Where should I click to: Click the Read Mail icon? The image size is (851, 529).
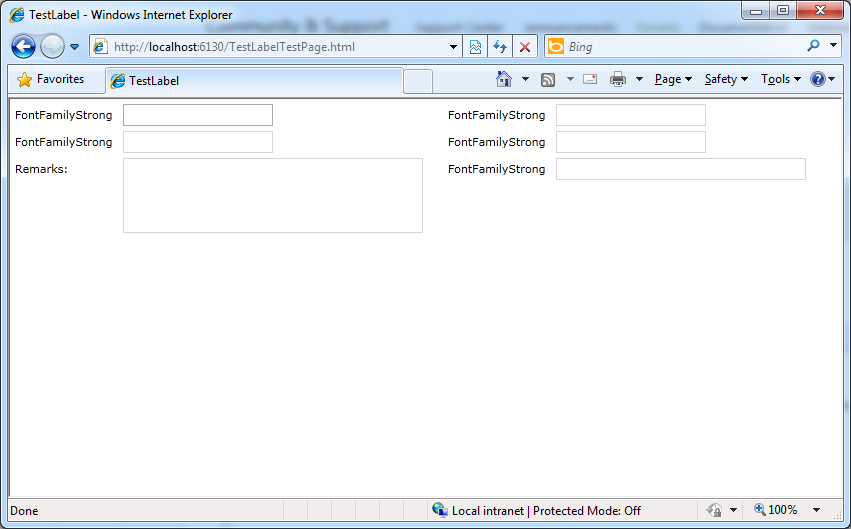point(590,79)
